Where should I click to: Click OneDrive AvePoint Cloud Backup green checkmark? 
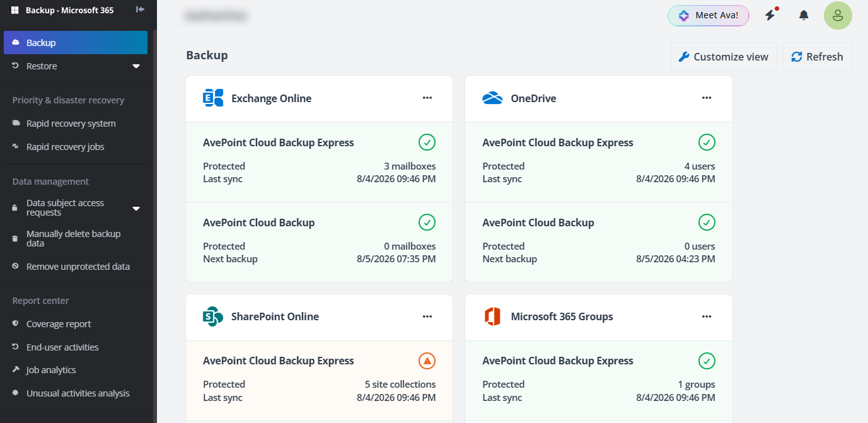click(x=707, y=223)
